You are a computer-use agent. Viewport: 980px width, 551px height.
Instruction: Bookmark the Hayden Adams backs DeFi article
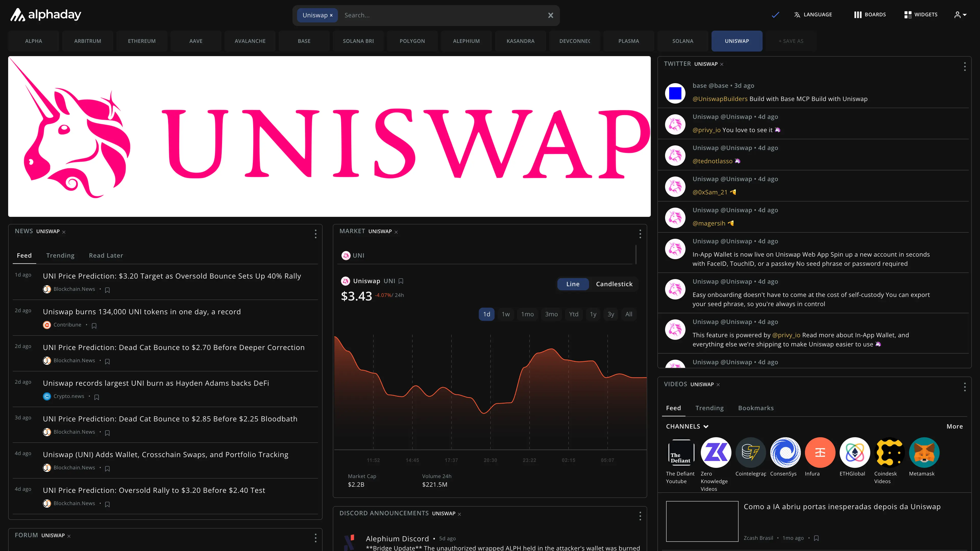coord(97,397)
